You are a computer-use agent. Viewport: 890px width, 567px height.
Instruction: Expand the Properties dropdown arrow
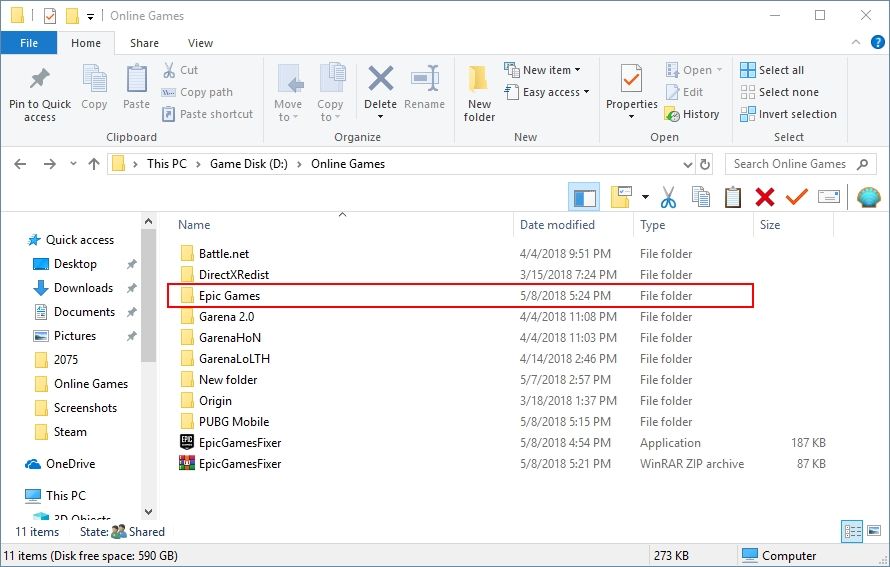[x=631, y=117]
